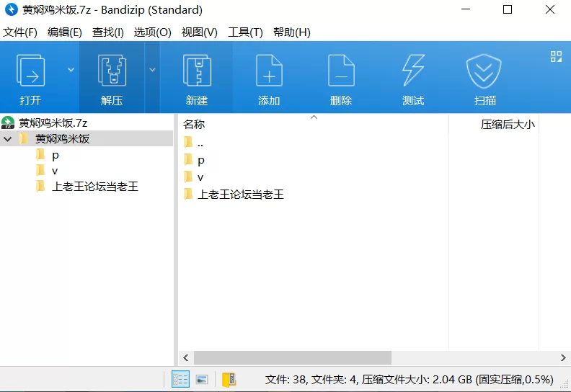Open the dropdown arrow next to 解压
Image resolution: width=571 pixels, height=392 pixels.
pyautogui.click(x=152, y=69)
